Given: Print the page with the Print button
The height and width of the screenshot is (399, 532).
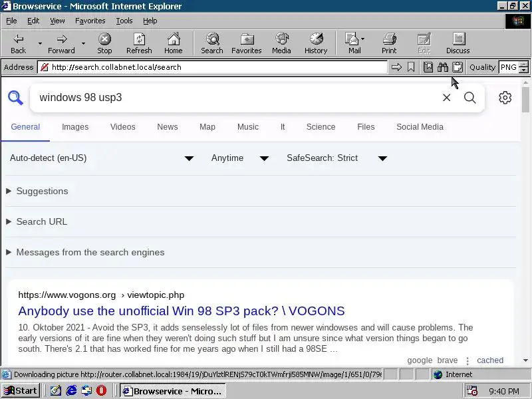Looking at the screenshot, I should tap(389, 43).
